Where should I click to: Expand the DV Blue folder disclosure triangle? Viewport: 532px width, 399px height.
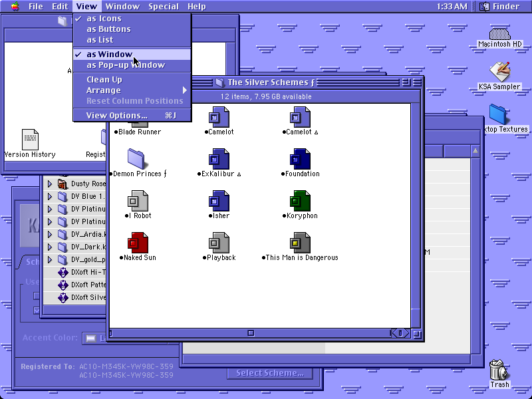click(49, 196)
